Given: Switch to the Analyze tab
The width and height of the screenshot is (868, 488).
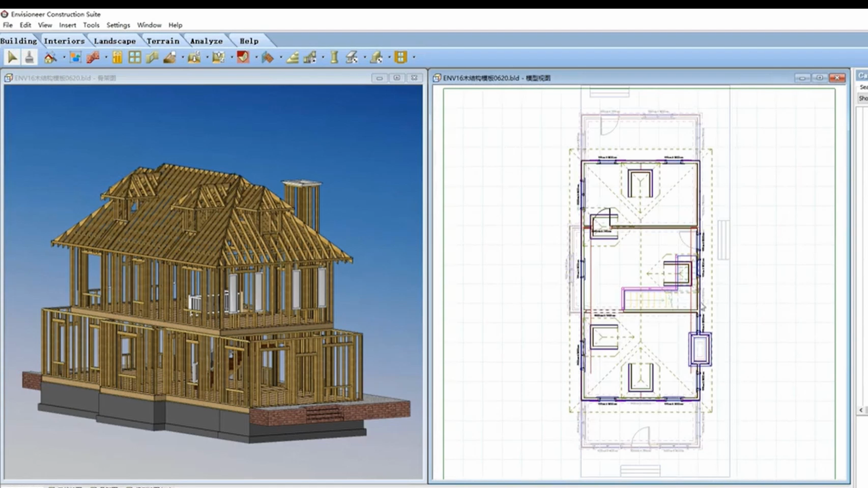Looking at the screenshot, I should (x=206, y=41).
